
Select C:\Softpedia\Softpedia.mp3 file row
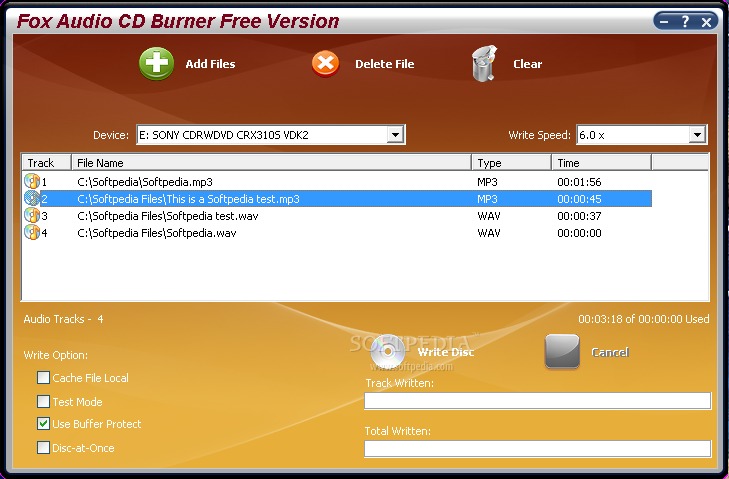337,182
